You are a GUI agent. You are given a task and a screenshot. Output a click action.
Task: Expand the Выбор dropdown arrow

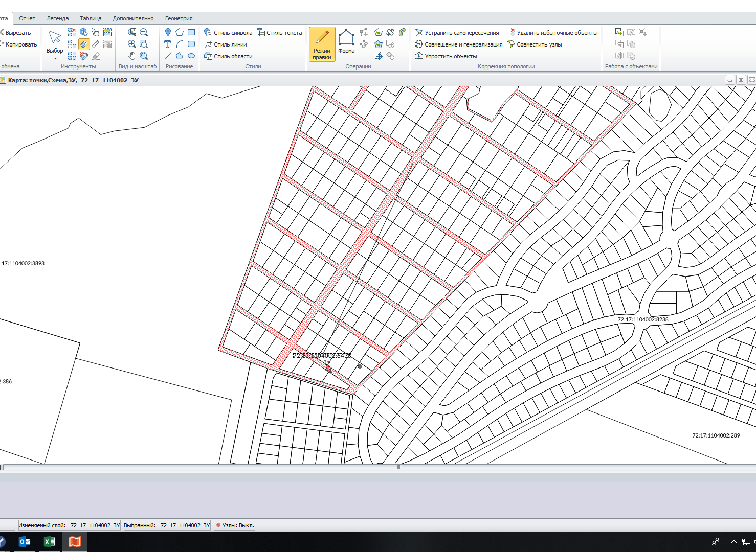click(55, 59)
